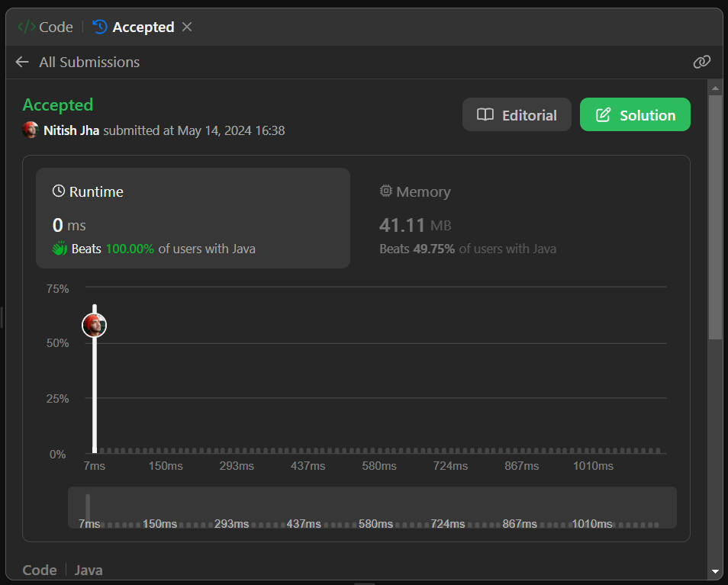Show the Memory distribution card

tap(519, 217)
